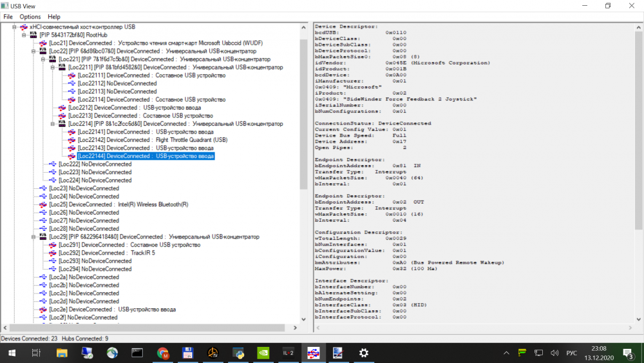The width and height of the screenshot is (644, 363).
Task: Click the Loc21 smart-card reader device icon
Action: tap(43, 43)
